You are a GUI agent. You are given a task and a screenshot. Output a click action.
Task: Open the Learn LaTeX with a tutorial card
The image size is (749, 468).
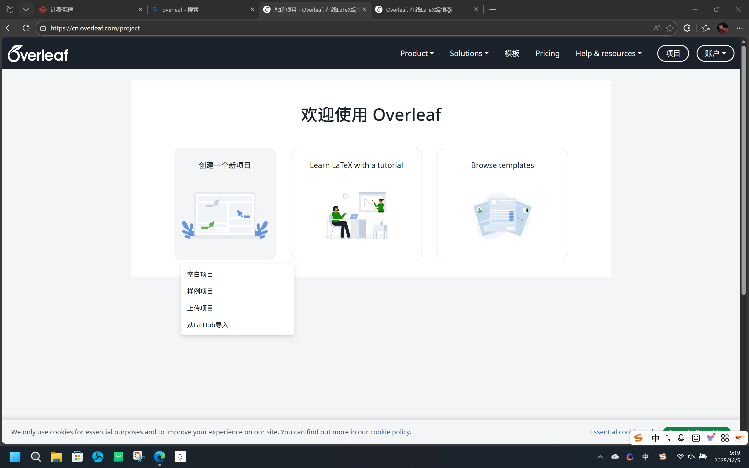356,204
